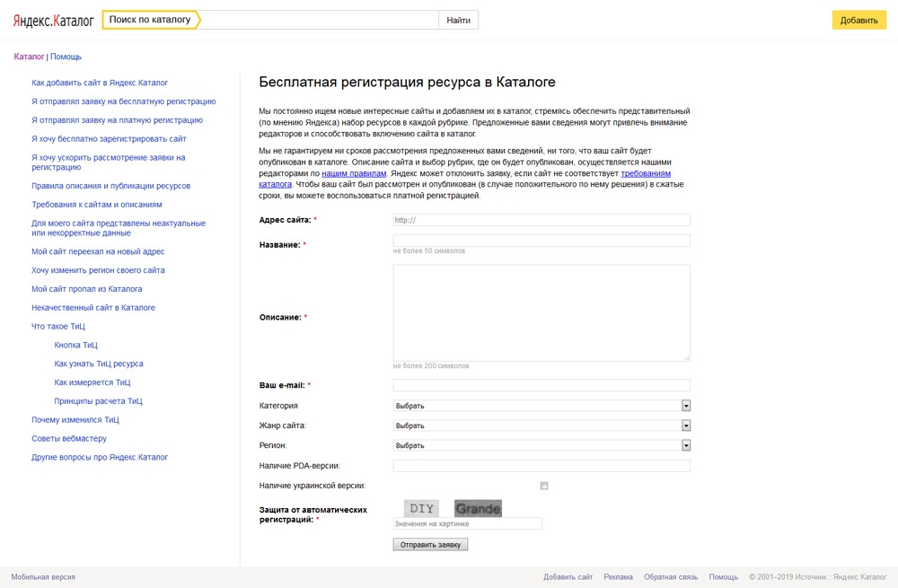This screenshot has width=898, height=588.
Task: Open the Помощь breadcrumb link
Action: point(66,57)
